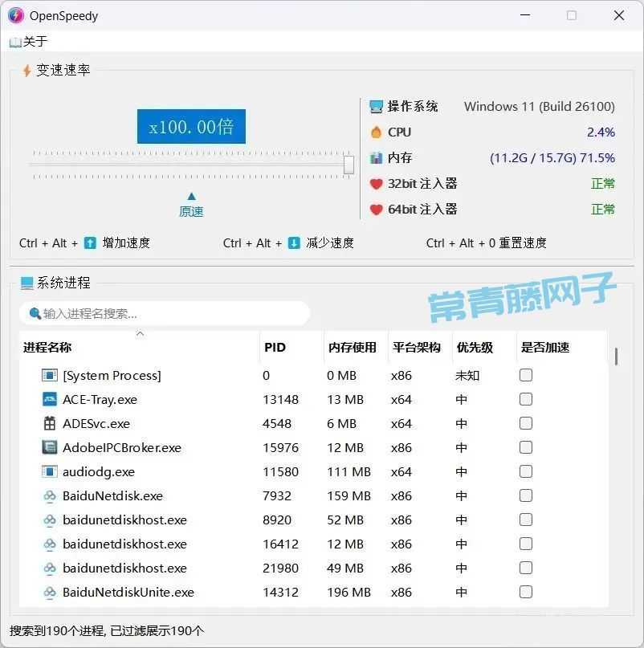The height and width of the screenshot is (648, 644).
Task: Click the CPU usage value 2.4%
Action: [x=601, y=132]
